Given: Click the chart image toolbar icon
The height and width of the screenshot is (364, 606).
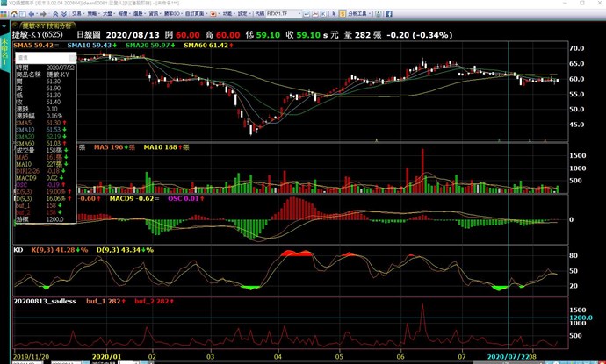Looking at the screenshot, I should [314, 14].
